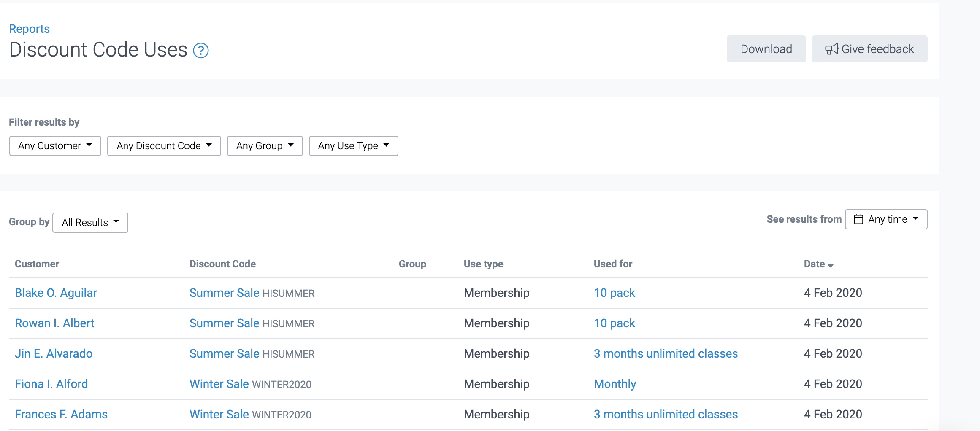Click the help question mark icon
This screenshot has height=431, width=980.
[201, 51]
